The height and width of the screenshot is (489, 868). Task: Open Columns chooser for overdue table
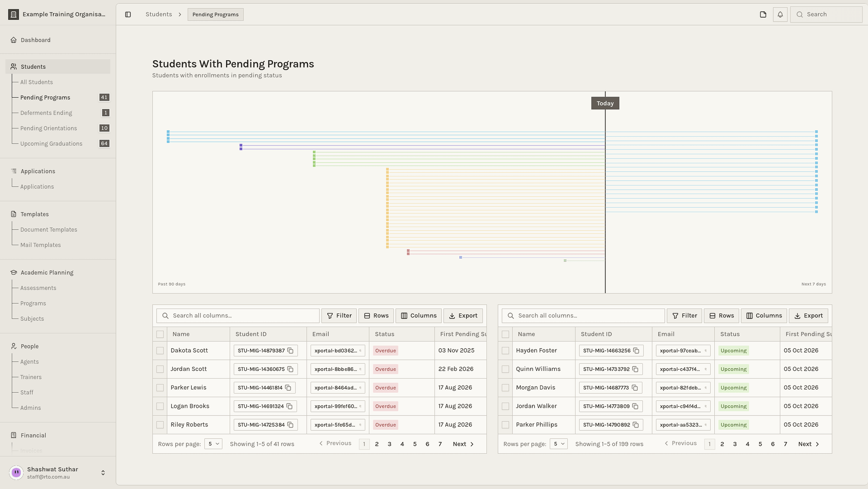pyautogui.click(x=418, y=316)
